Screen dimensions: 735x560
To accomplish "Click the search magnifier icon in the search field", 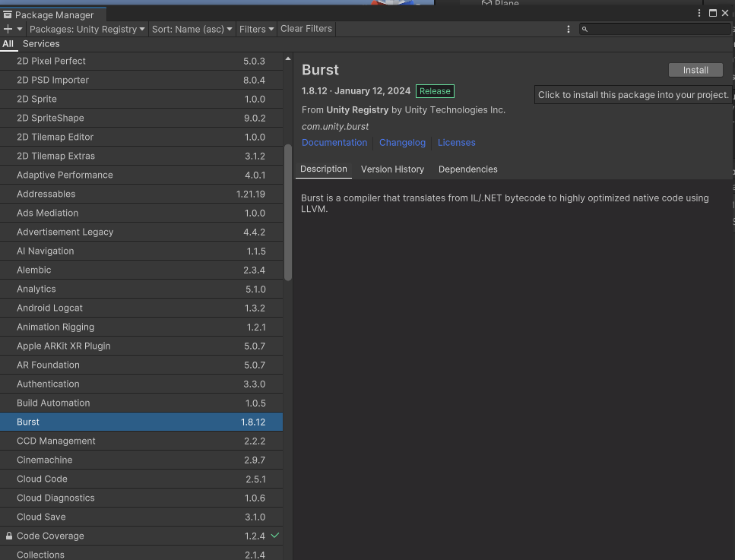I will (585, 28).
